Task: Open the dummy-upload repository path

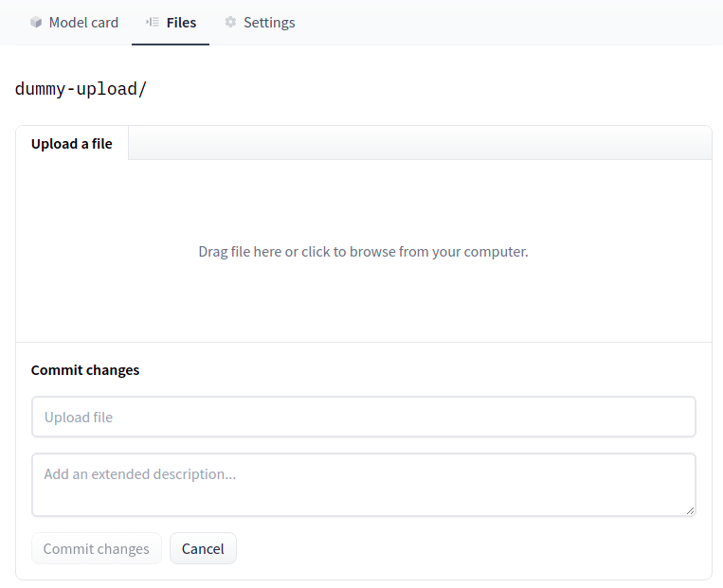Action: (76, 90)
